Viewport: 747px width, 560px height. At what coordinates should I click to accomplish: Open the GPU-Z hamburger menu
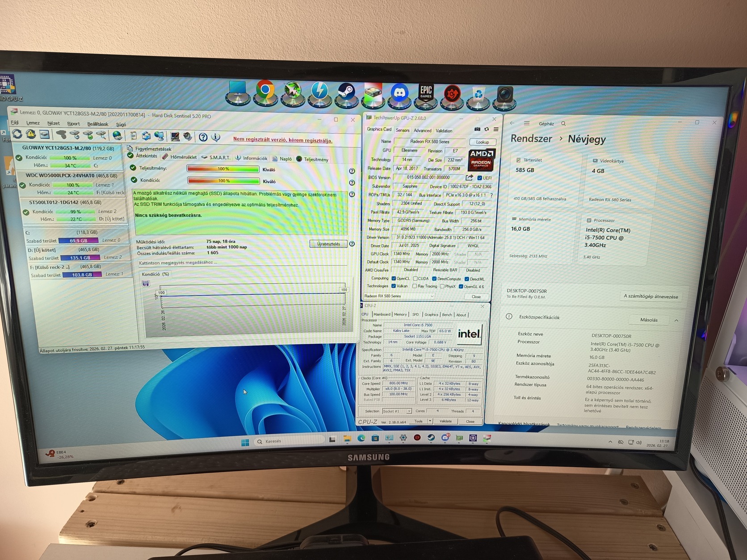(496, 130)
